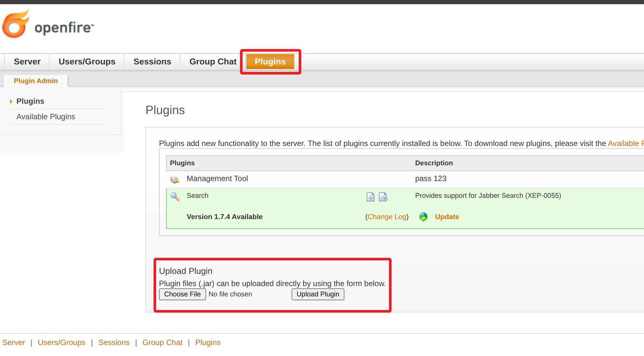Click the footer Sessions link

(x=114, y=342)
